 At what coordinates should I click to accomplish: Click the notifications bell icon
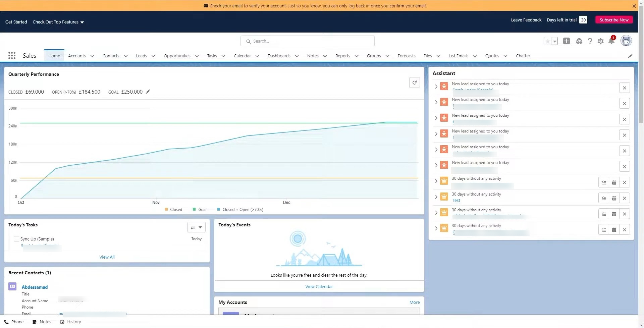coord(611,41)
